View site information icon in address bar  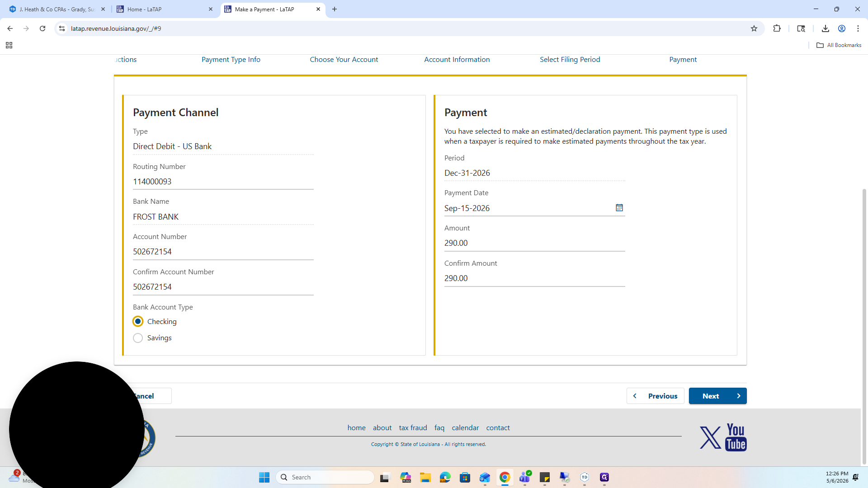[x=62, y=28]
